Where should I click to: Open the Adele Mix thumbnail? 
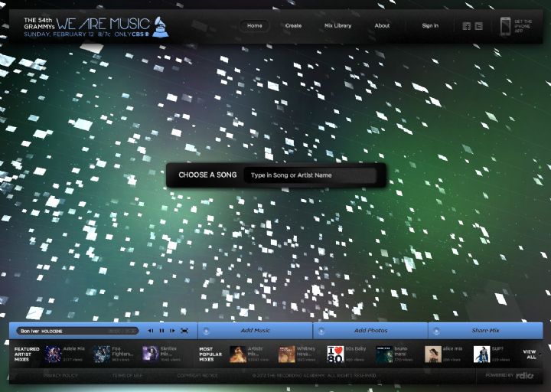pos(53,354)
